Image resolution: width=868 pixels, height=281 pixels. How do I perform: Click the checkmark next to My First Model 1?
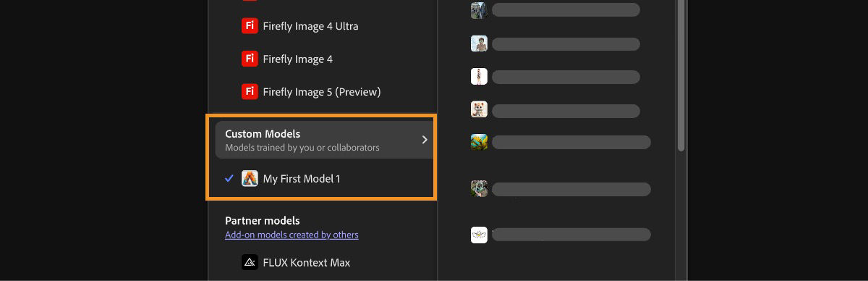click(x=229, y=178)
